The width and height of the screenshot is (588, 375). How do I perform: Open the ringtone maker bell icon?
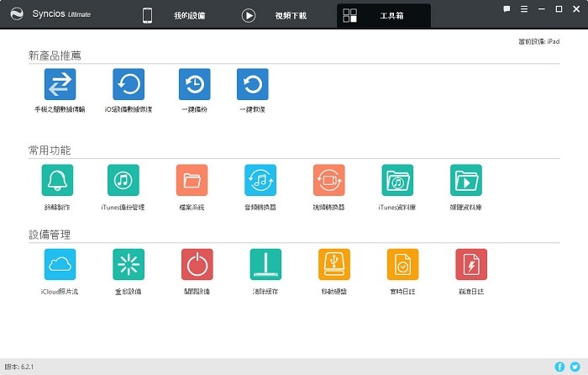(x=57, y=180)
